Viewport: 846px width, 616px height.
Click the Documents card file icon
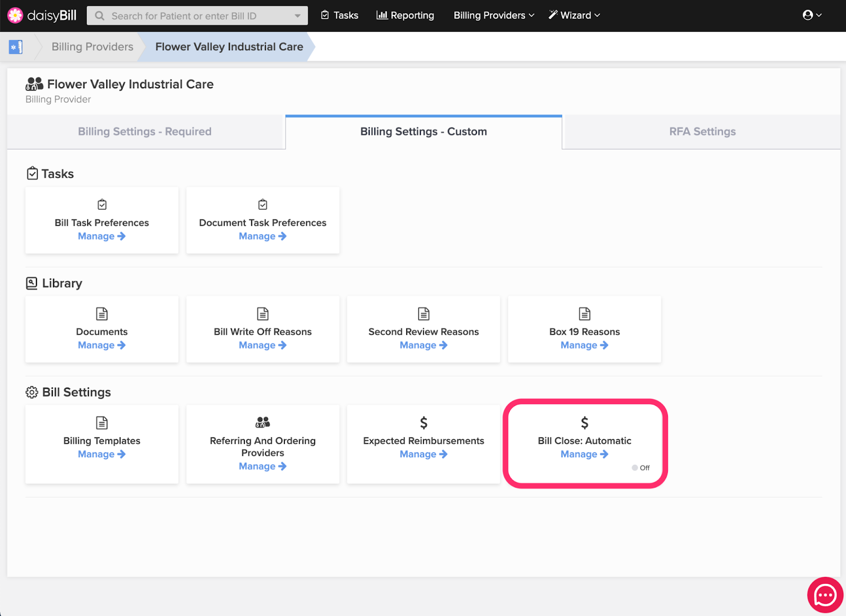pos(102,314)
